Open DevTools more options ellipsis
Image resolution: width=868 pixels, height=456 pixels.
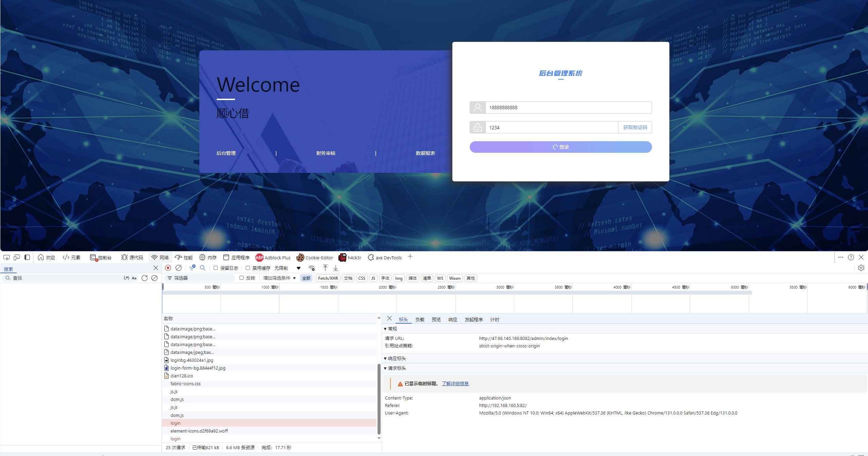click(840, 257)
